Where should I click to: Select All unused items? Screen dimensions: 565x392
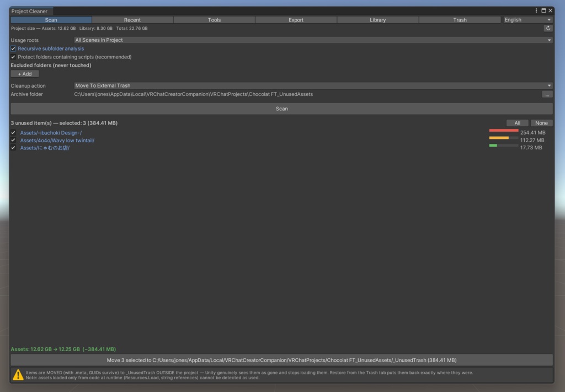pos(517,123)
